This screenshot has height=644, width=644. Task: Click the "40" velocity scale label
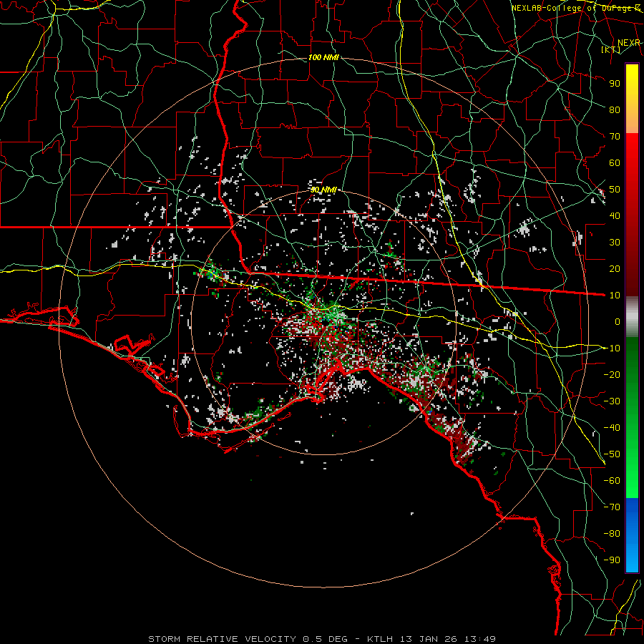click(x=615, y=215)
